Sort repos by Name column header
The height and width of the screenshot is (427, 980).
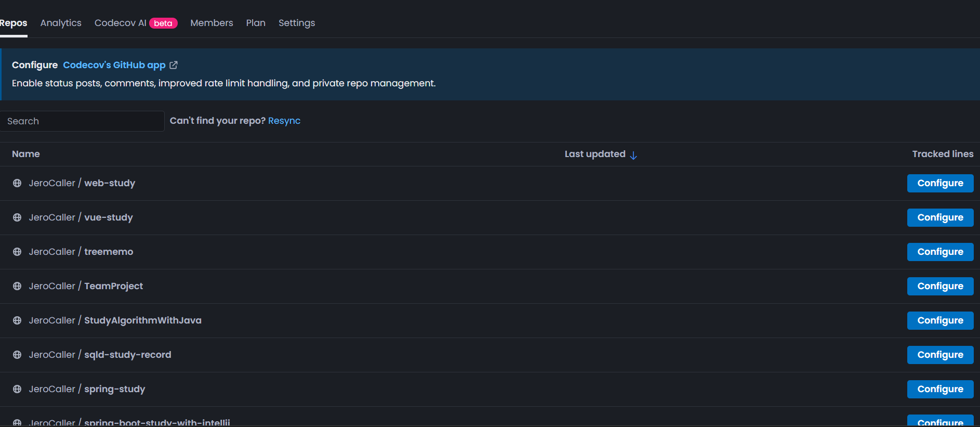(26, 154)
